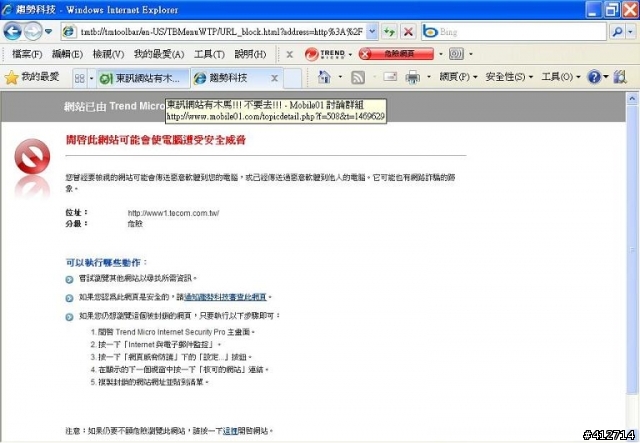Screen dimensions: 640x443
Task: Click the Read Mail icon
Action: point(390,77)
